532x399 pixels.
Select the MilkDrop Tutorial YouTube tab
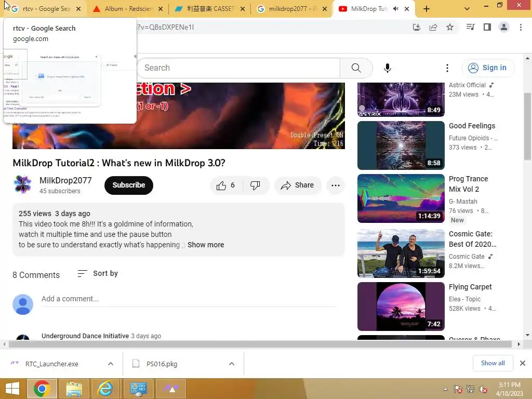click(368, 9)
